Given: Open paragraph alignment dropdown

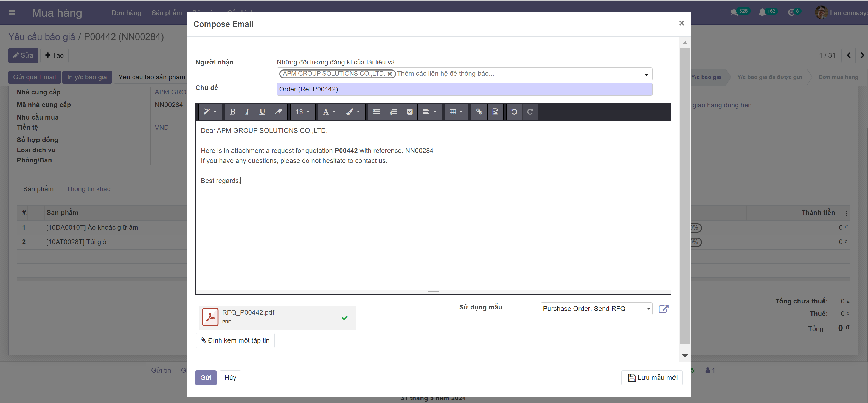Looking at the screenshot, I should [429, 112].
